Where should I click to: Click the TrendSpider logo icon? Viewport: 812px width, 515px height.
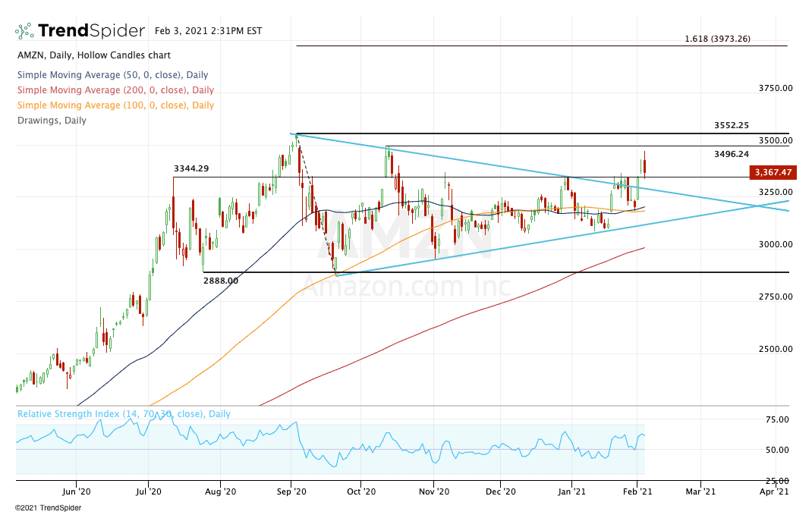click(x=24, y=31)
